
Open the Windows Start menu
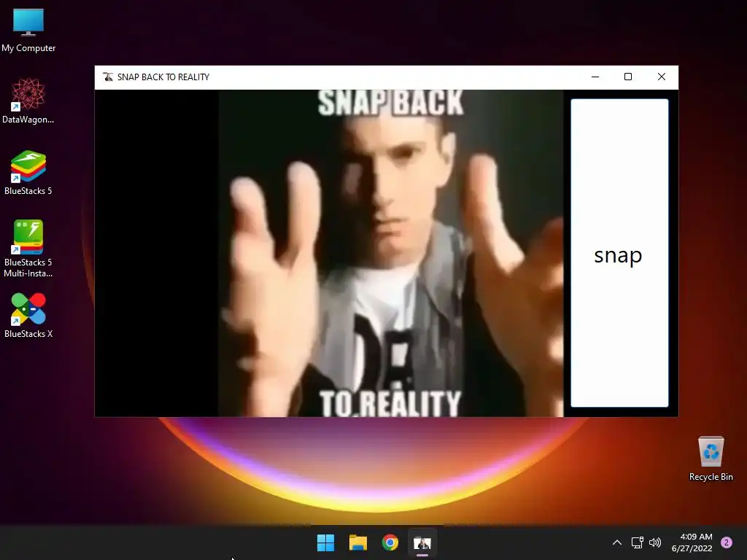tap(326, 542)
